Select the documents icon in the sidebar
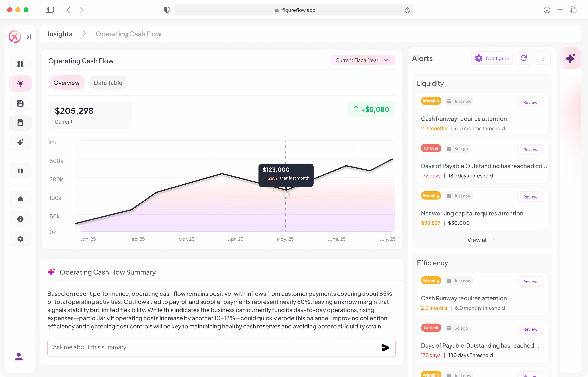 [20, 123]
